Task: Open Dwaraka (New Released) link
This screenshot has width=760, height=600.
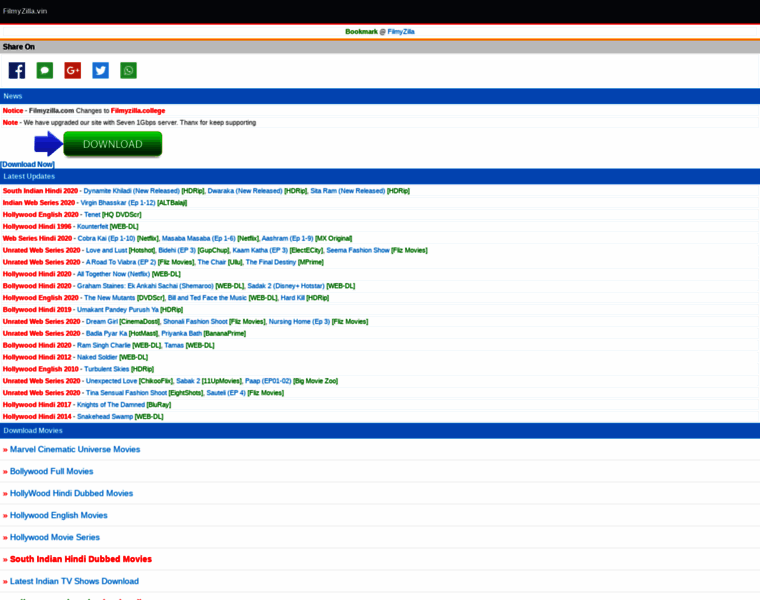Action: point(245,191)
